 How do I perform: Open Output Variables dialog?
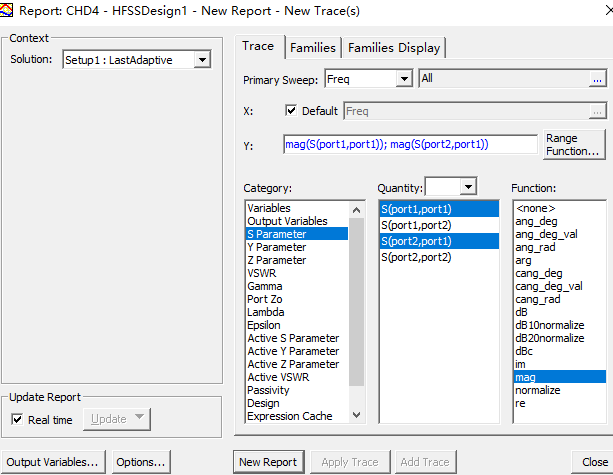(53, 462)
